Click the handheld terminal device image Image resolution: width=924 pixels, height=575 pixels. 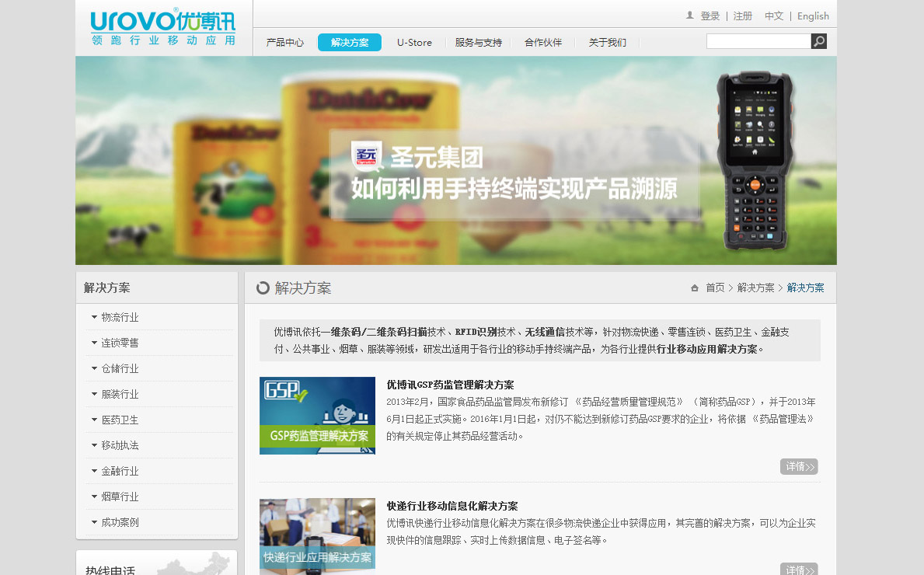point(755,162)
